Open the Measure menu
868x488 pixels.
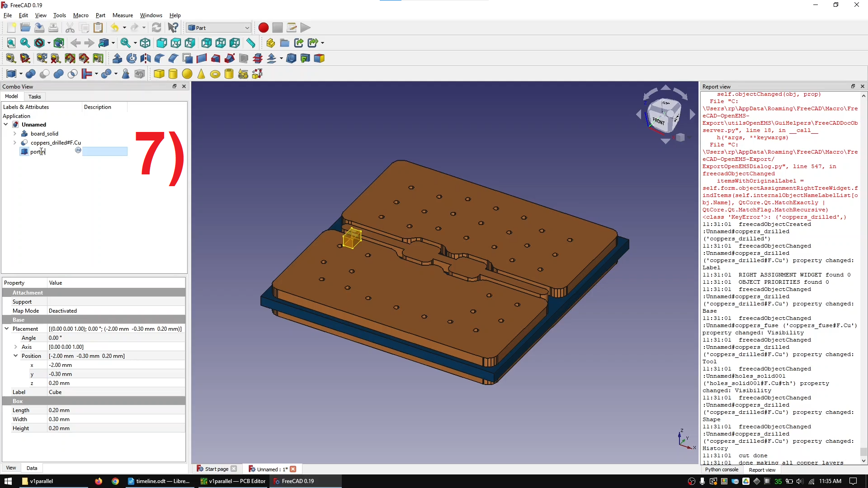coord(123,15)
